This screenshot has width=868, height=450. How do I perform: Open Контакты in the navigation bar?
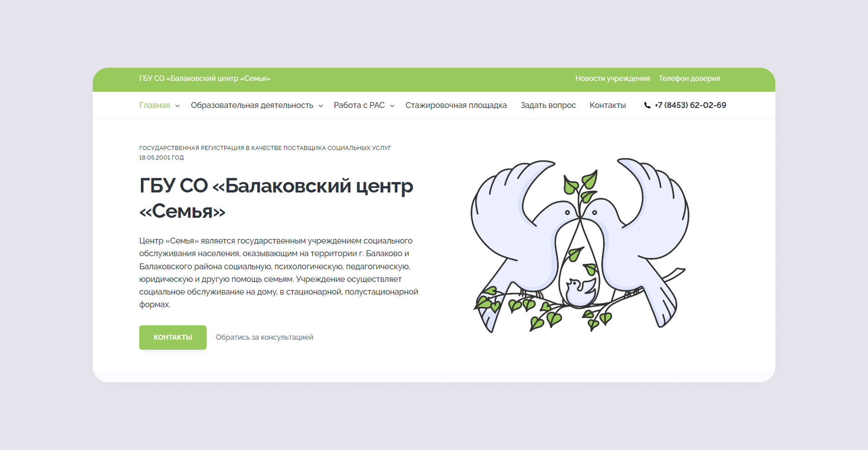(x=607, y=105)
